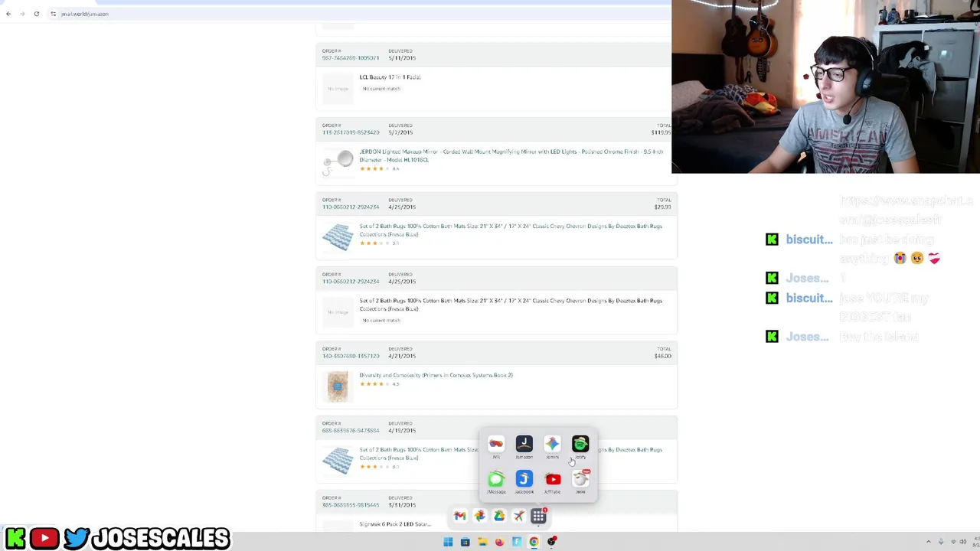
Task: Click the address bar showing jmail.world/jamazon
Action: (x=360, y=14)
